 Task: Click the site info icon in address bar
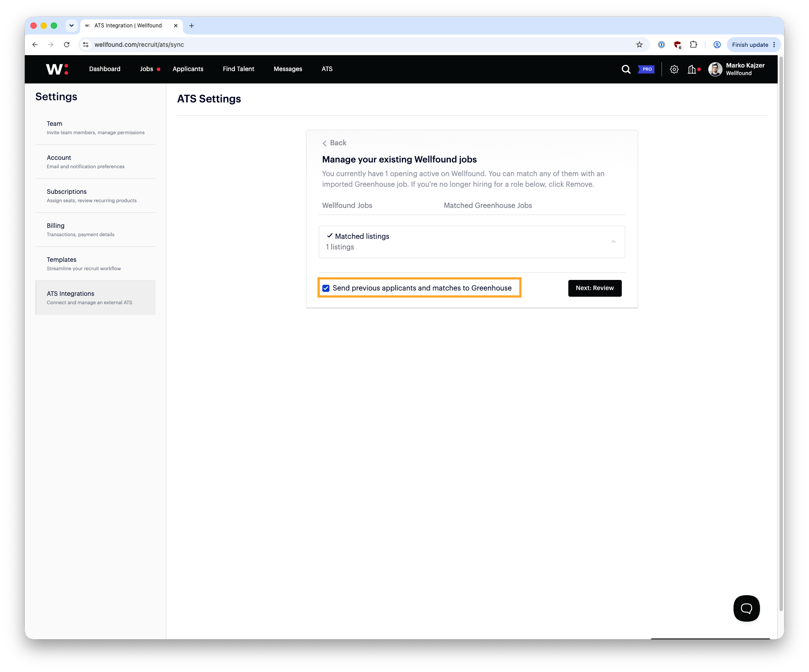click(86, 45)
